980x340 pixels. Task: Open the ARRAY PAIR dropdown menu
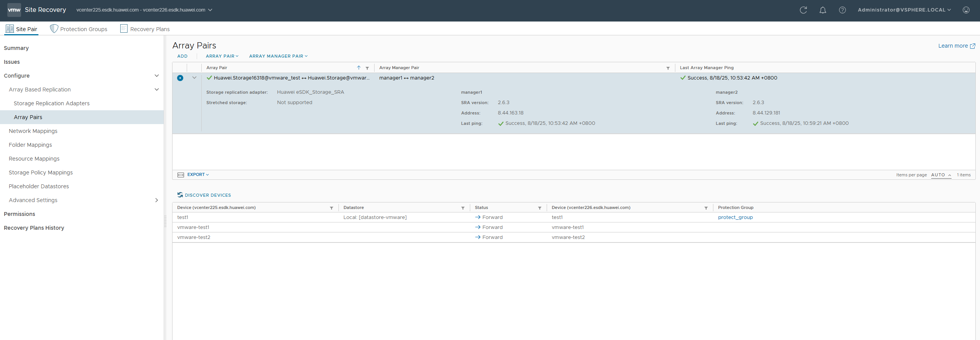click(x=222, y=56)
